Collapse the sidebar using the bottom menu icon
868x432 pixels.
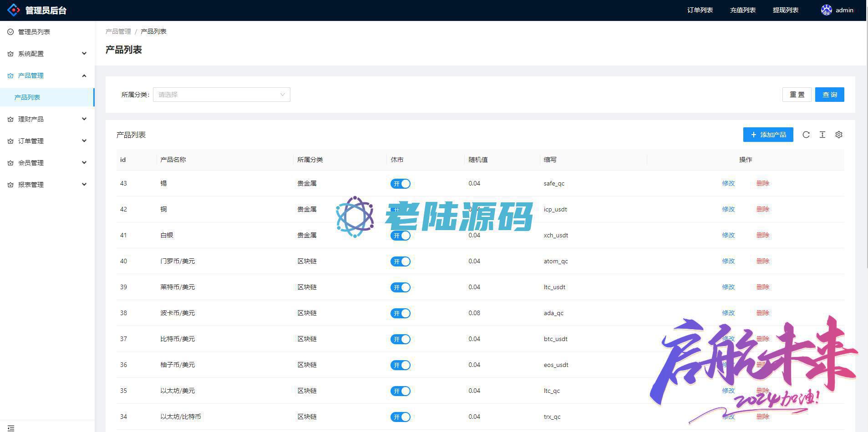[11, 428]
